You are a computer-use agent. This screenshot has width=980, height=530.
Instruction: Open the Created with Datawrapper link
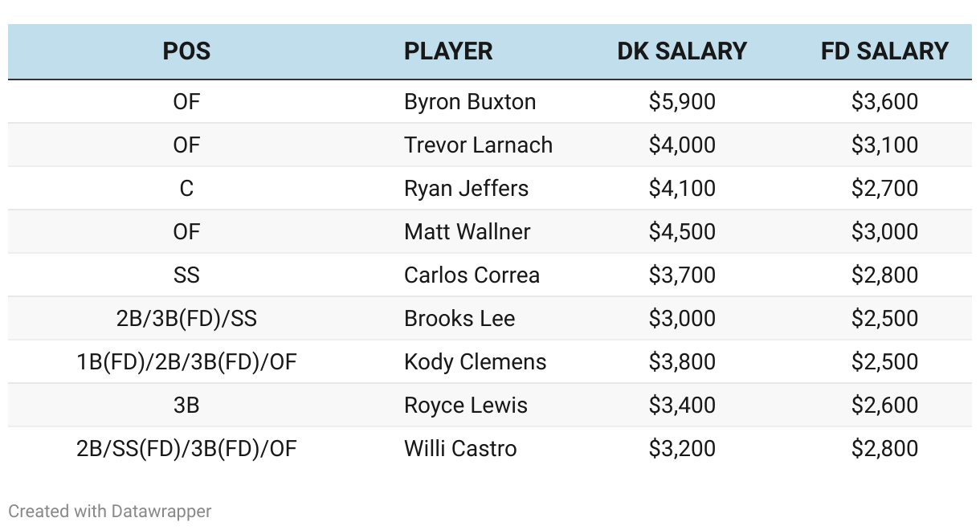click(x=110, y=511)
